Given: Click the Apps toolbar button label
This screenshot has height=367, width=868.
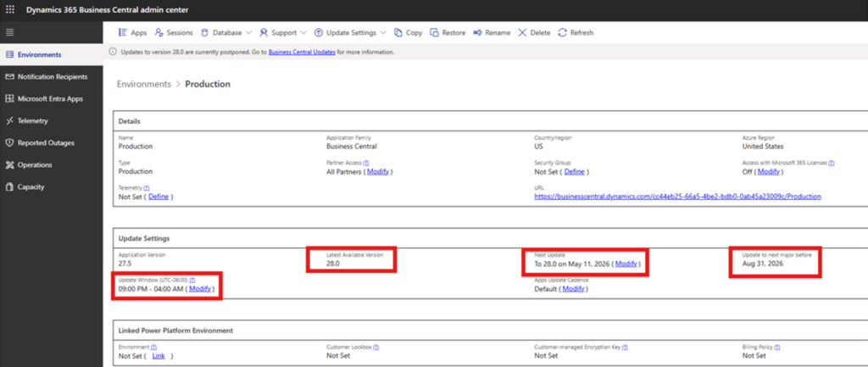Looking at the screenshot, I should (x=139, y=33).
